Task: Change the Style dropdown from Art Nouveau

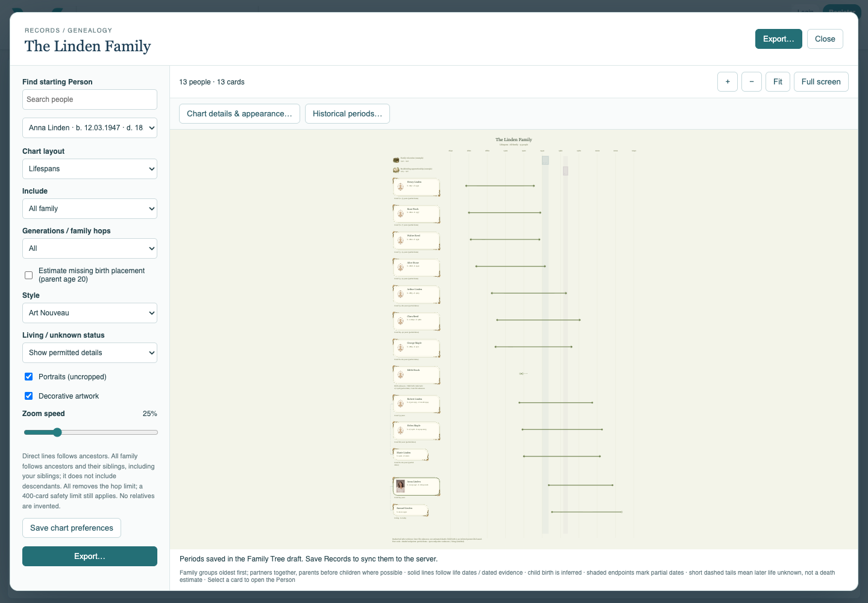Action: pyautogui.click(x=90, y=313)
